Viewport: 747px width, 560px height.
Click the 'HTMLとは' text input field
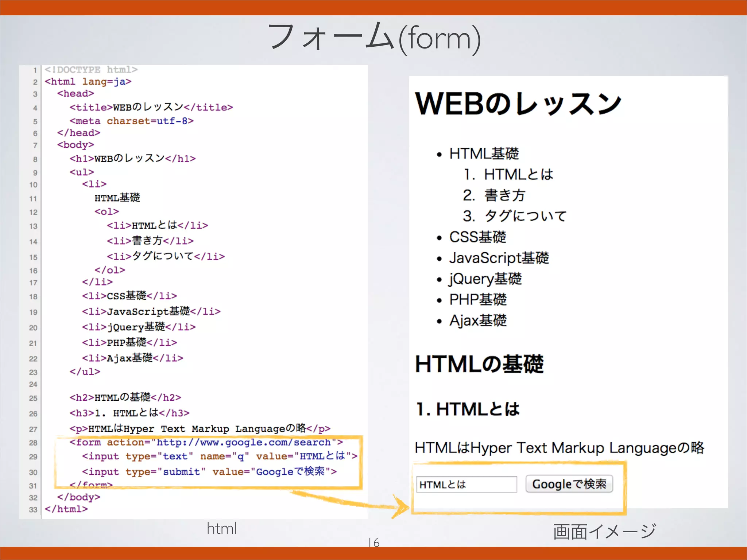point(467,485)
